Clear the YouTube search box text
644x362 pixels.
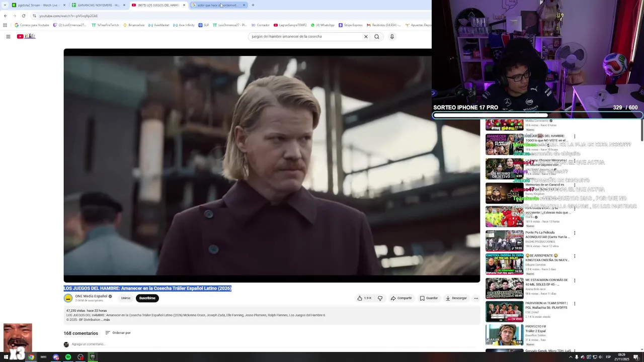click(x=366, y=36)
